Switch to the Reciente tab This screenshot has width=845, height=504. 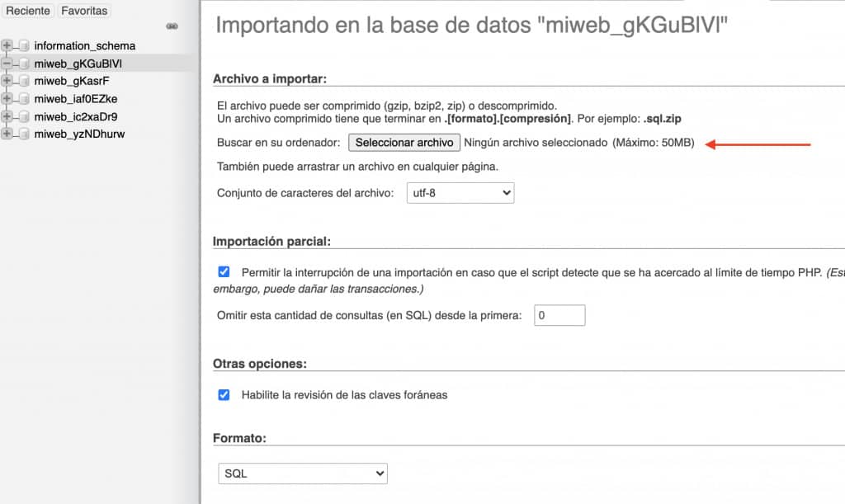(x=28, y=11)
